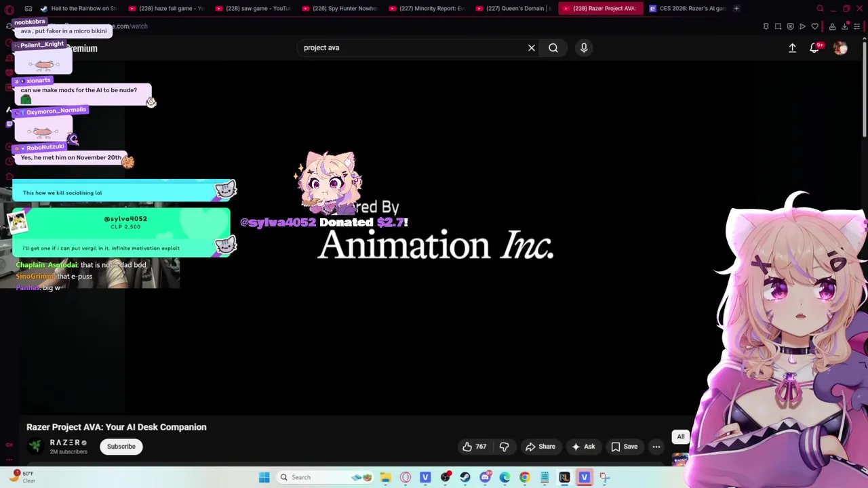Open Steam from the taskbar
868x488 pixels.
[465, 477]
